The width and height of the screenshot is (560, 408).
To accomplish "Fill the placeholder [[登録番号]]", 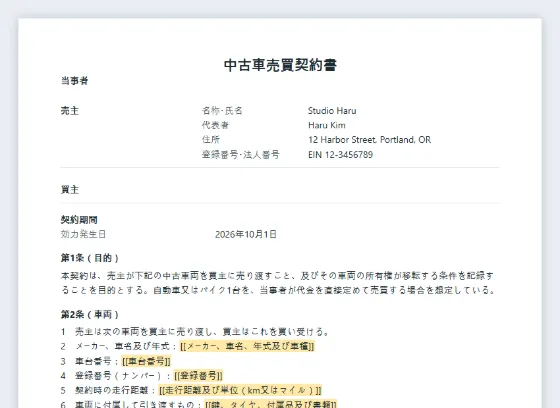I will (198, 376).
